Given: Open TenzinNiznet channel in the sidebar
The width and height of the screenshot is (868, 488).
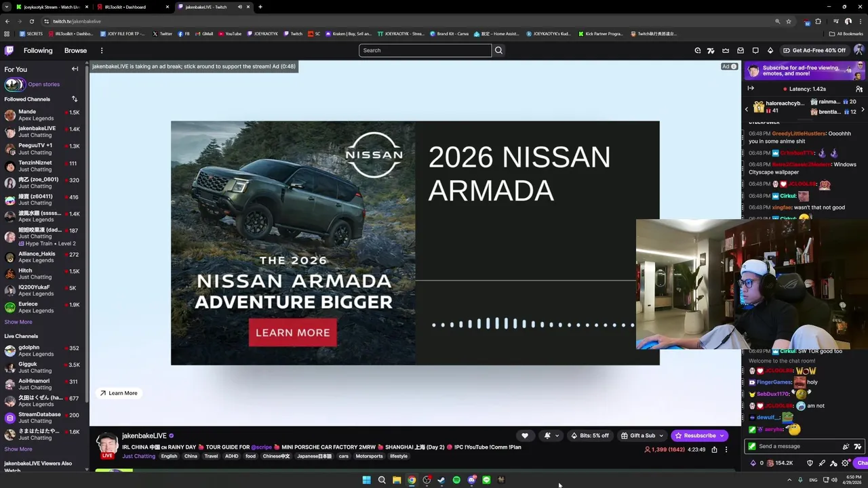Looking at the screenshot, I should coord(42,166).
